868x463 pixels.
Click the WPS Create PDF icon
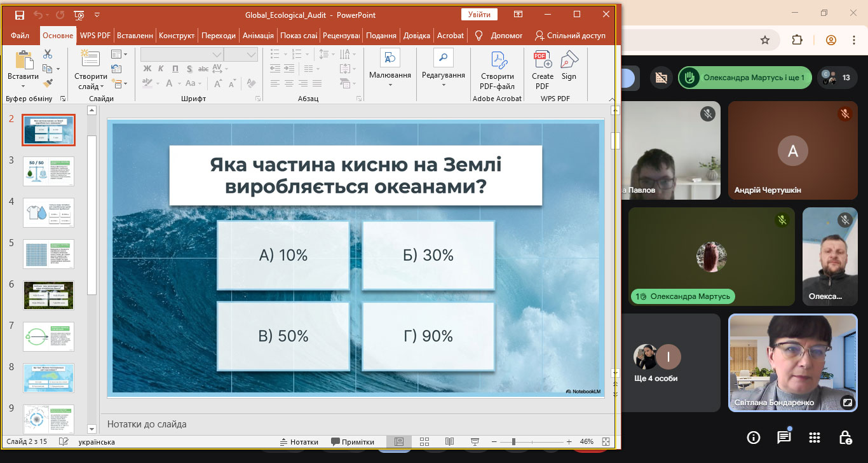[x=542, y=60]
